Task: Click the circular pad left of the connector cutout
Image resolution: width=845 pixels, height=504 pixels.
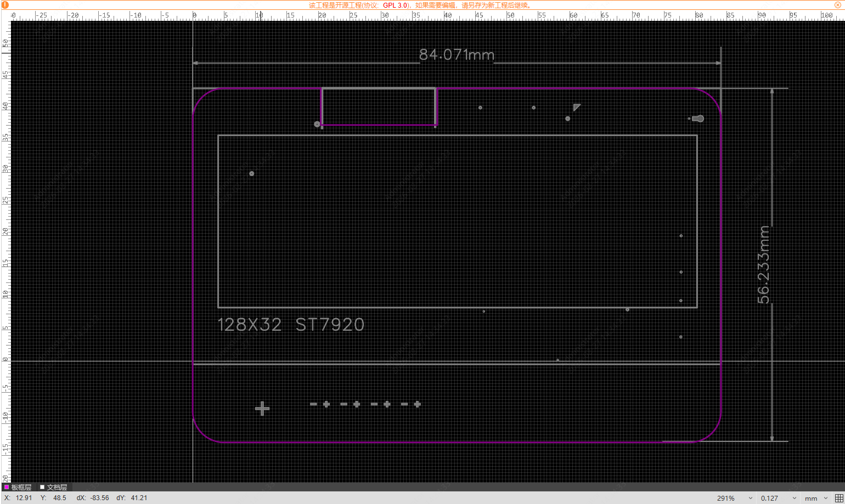Action: coord(317,124)
